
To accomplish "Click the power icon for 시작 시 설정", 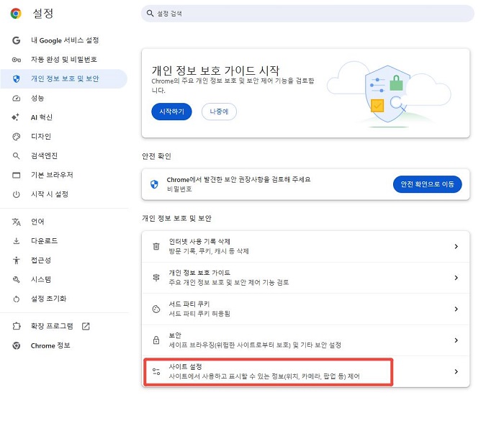I will coord(16,194).
